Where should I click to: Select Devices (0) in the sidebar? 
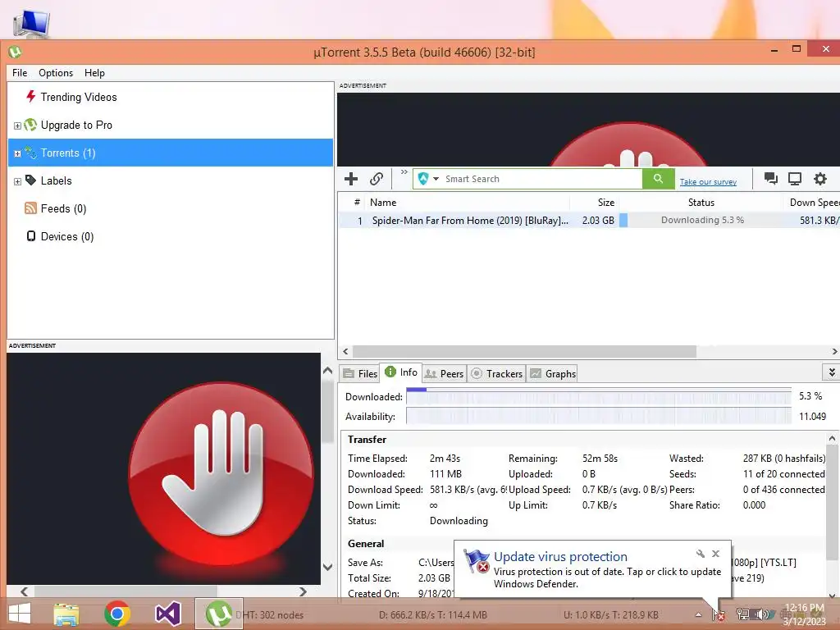coord(67,236)
